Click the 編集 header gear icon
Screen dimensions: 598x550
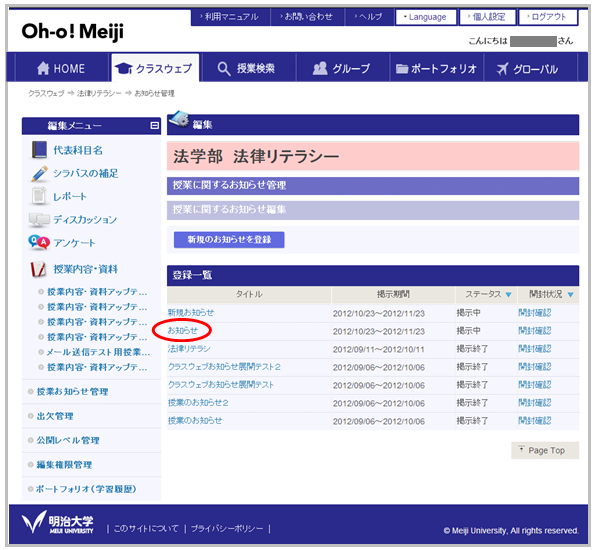click(x=178, y=119)
